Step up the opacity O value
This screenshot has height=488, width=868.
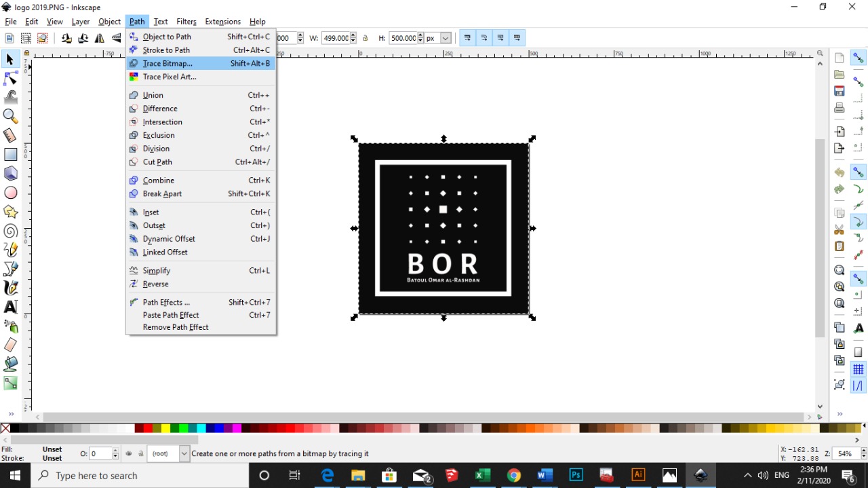[115, 451]
